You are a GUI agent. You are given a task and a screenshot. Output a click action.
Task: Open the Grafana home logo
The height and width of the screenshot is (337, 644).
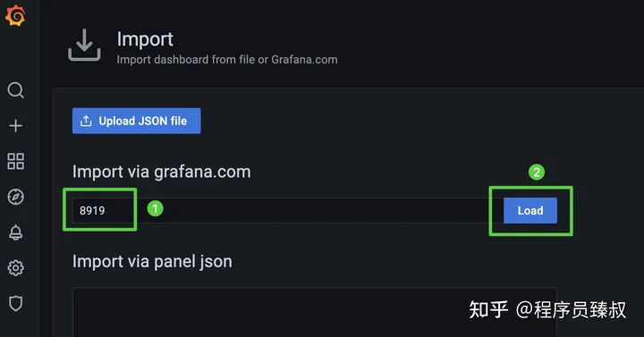tap(15, 15)
